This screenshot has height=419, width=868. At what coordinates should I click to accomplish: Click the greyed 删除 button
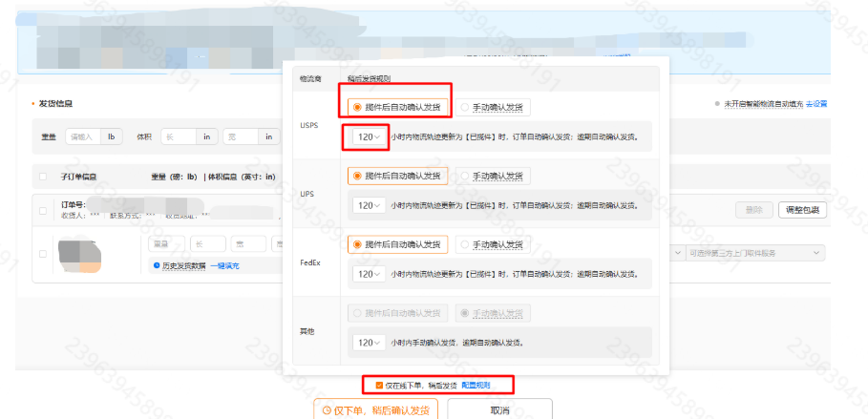(754, 210)
